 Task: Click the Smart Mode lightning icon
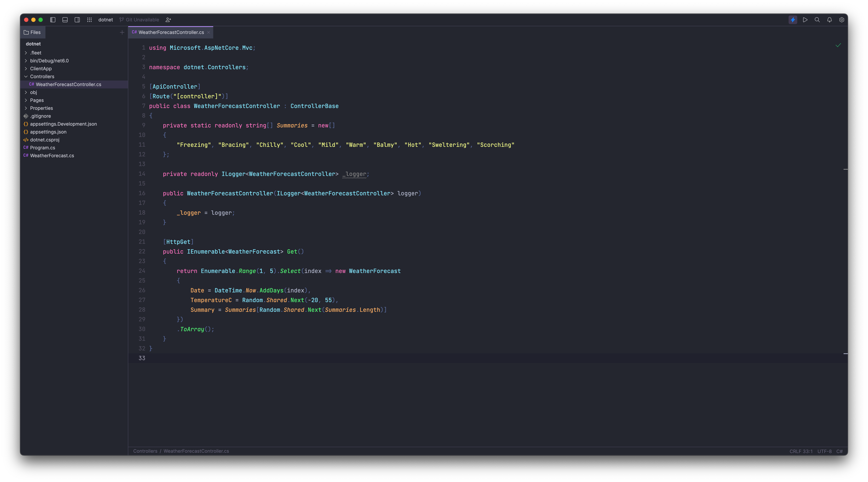point(793,20)
